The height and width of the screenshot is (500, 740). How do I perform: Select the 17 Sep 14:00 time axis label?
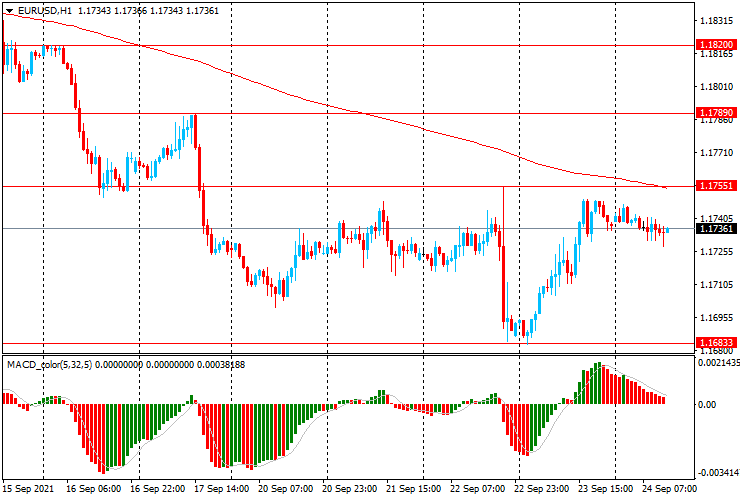click(x=222, y=489)
